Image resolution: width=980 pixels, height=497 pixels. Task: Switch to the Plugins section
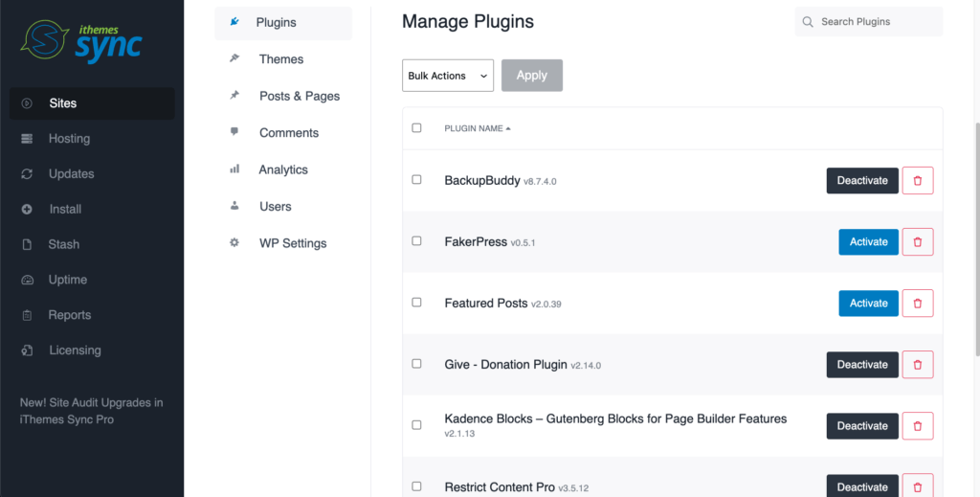(283, 23)
